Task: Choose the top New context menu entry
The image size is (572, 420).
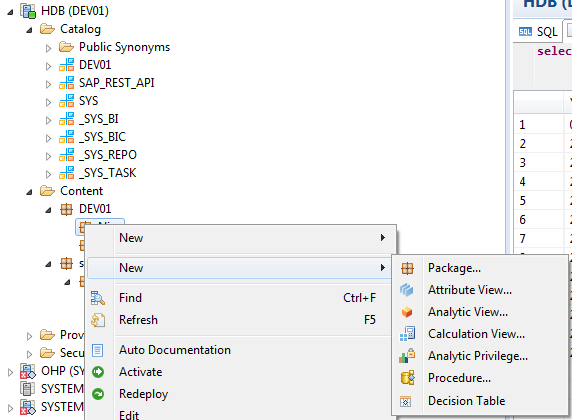Action: pyautogui.click(x=240, y=238)
